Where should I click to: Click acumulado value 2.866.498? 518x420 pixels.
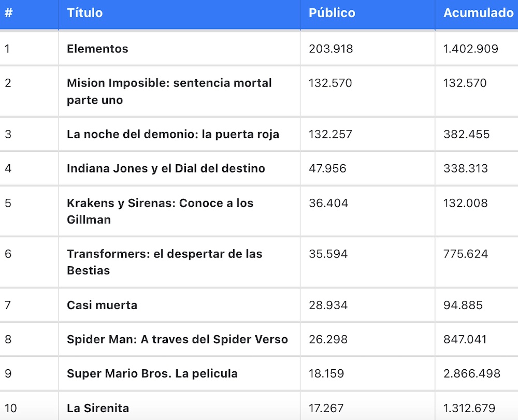472,374
